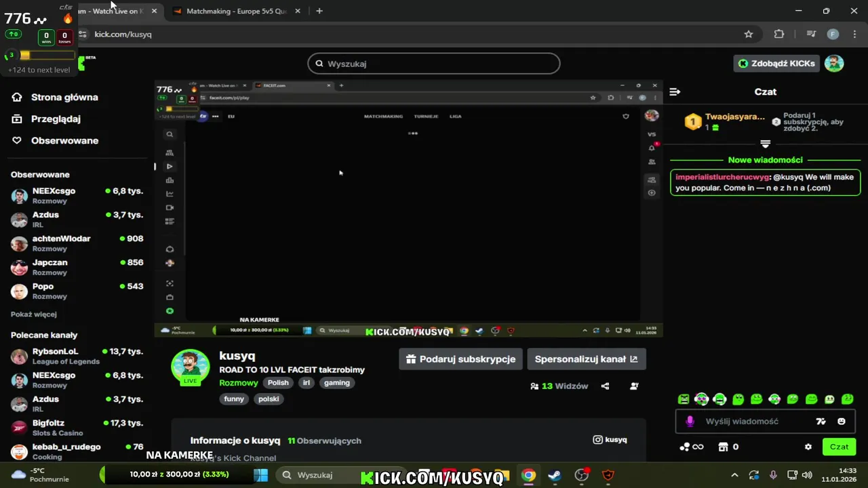Screen dimensions: 868x488
Task: Open Japczan channel
Action: click(x=77, y=267)
